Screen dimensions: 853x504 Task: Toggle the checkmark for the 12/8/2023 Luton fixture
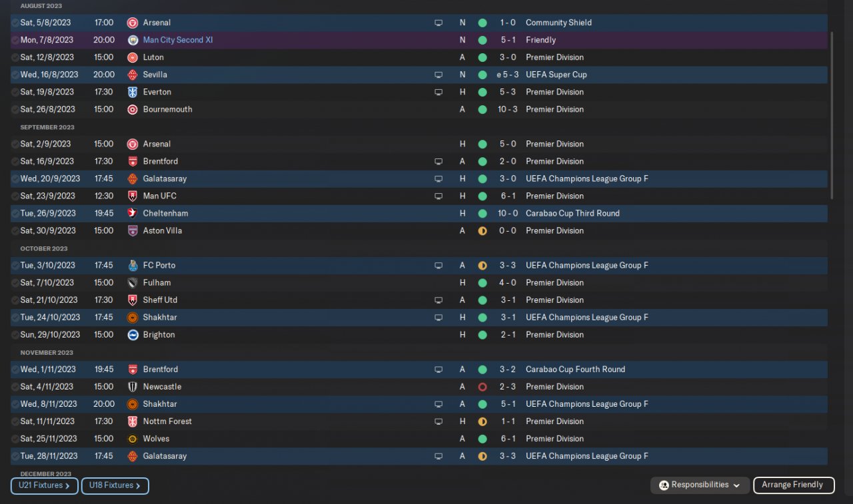click(15, 57)
